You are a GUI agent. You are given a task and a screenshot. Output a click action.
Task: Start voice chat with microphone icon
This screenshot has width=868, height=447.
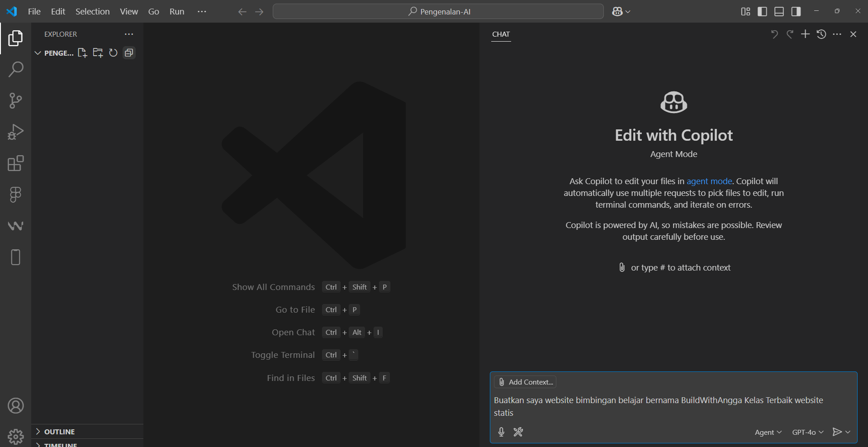pyautogui.click(x=501, y=432)
